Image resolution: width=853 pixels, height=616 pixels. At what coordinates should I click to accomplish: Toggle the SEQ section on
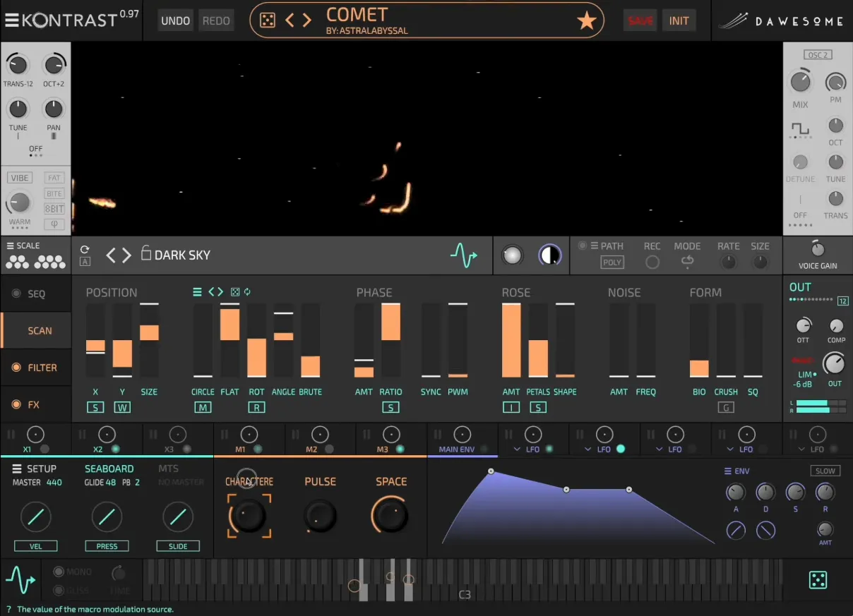click(16, 294)
